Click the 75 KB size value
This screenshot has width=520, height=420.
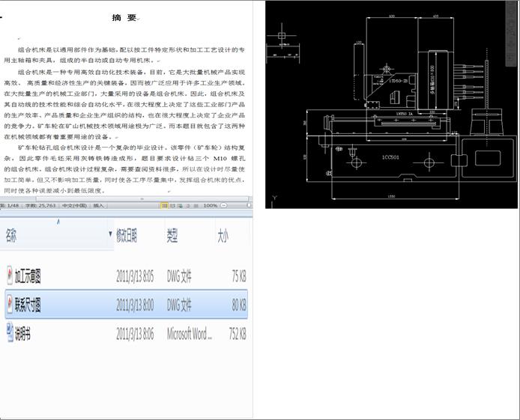[239, 276]
